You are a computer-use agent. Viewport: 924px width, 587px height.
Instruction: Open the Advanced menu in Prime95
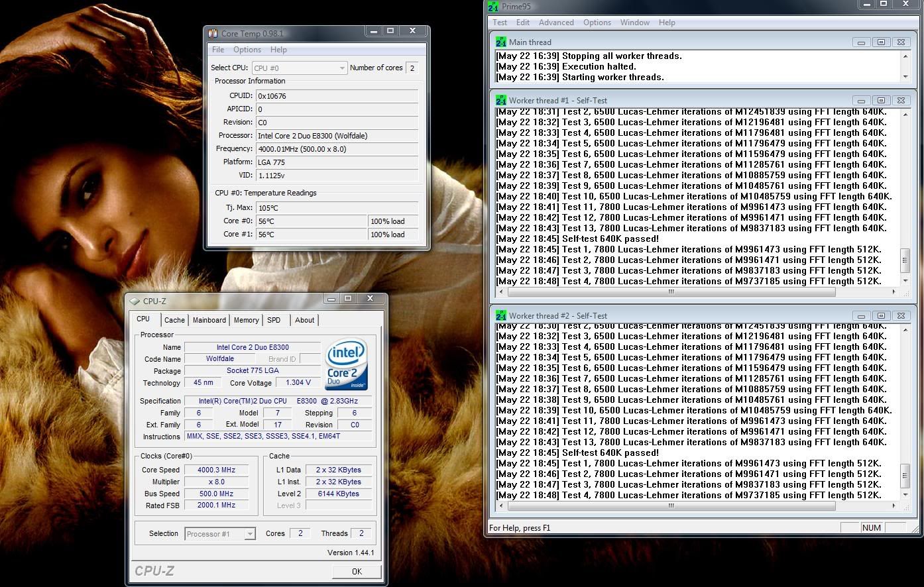(x=556, y=23)
